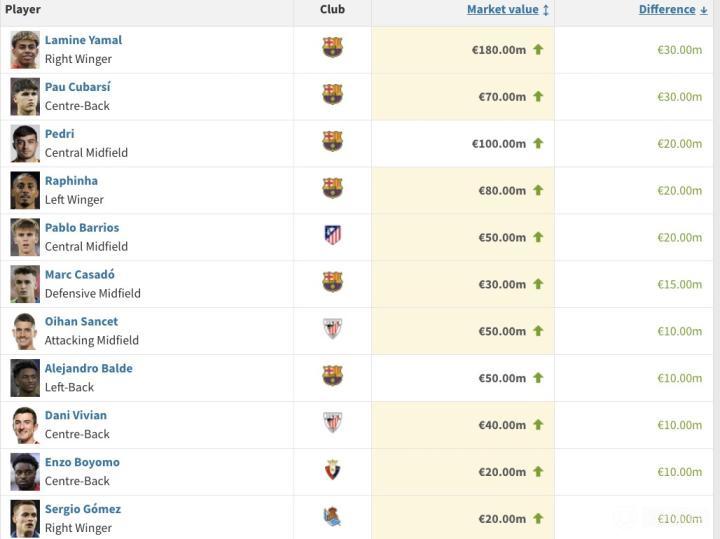Open Pau Cubarsí player profile link
The image size is (720, 539).
click(x=77, y=87)
